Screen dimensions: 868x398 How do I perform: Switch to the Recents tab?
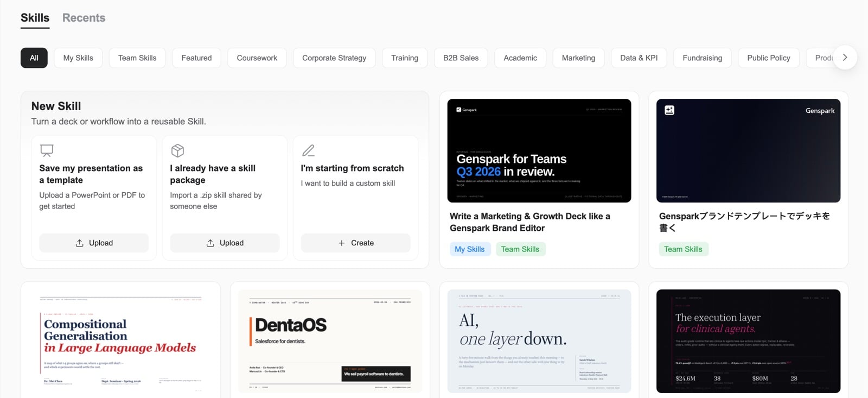84,18
